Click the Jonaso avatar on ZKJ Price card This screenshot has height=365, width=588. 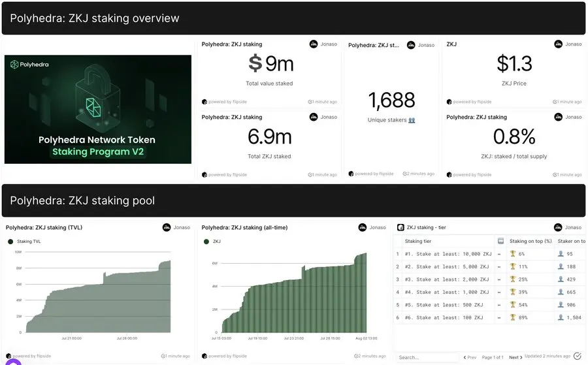(559, 44)
